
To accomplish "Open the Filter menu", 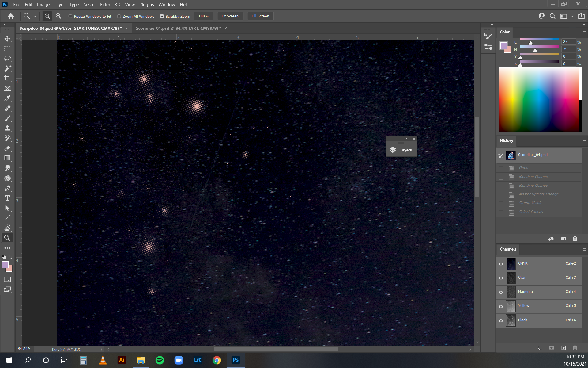I will 105,5.
